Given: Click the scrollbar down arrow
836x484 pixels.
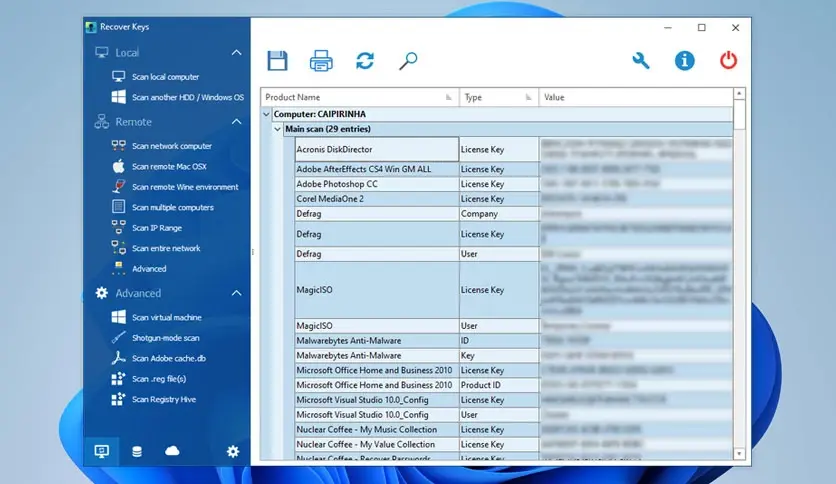Looking at the screenshot, I should click(x=739, y=454).
